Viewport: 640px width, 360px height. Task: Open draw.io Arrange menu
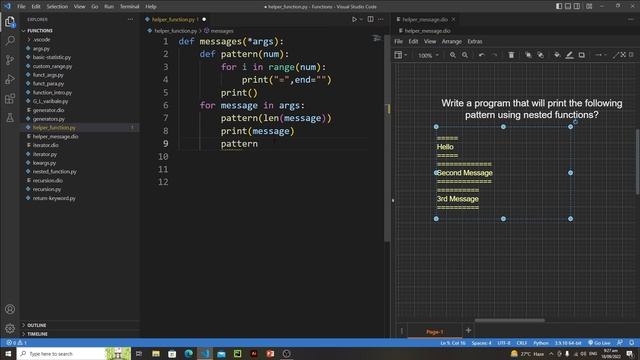[x=451, y=41]
